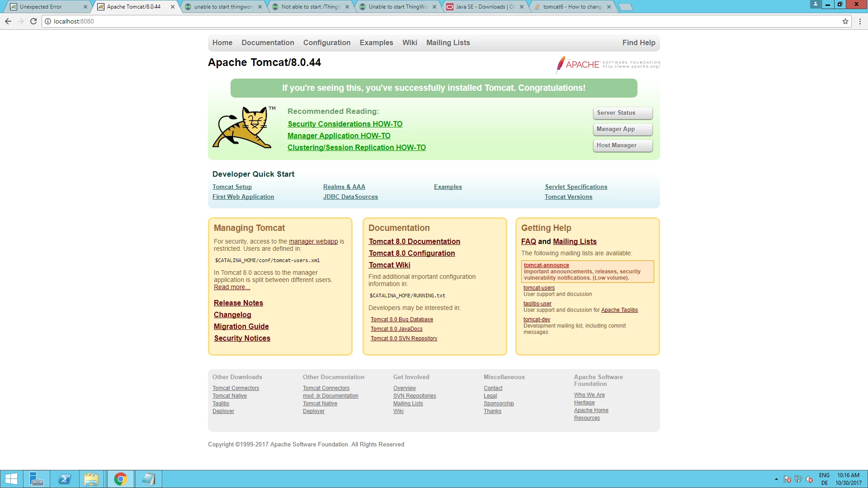Open Security Considerations HOW-TO link
Image resolution: width=868 pixels, height=488 pixels.
[x=345, y=124]
